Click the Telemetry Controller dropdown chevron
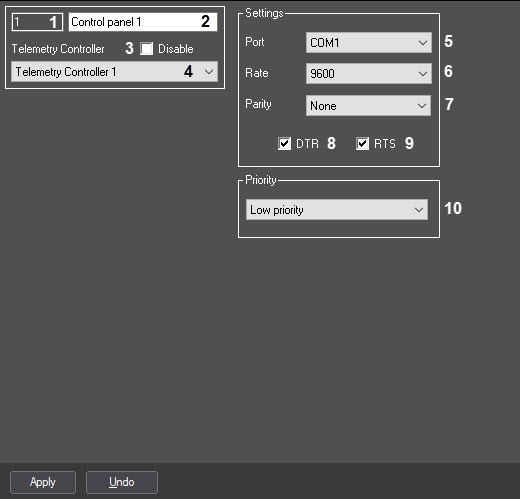The image size is (520, 499). [x=209, y=71]
